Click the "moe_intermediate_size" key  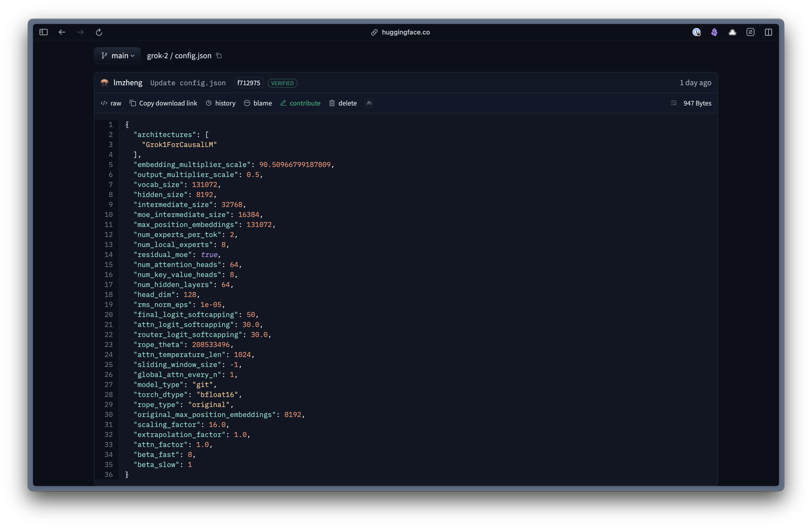pos(181,214)
